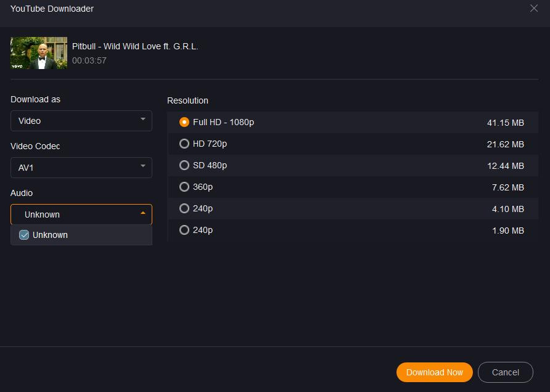
Task: Select the 240p option sized 1.90 MB
Action: click(184, 230)
